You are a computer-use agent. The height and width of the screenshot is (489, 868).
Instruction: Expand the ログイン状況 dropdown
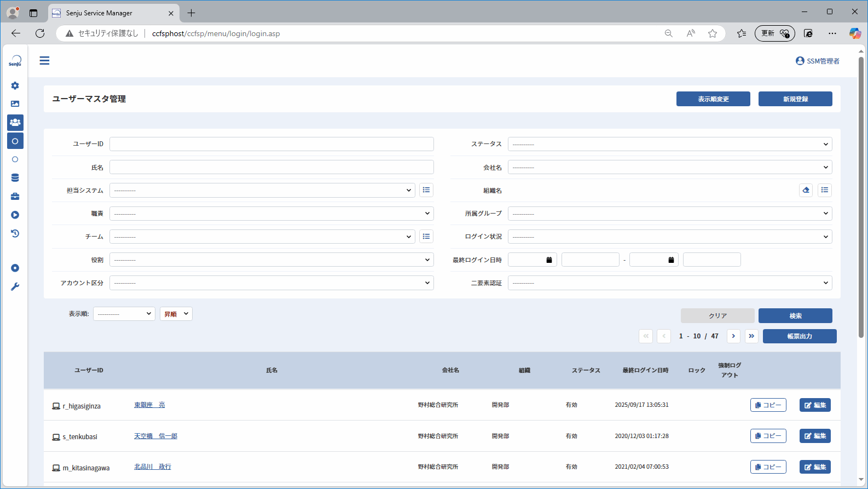pos(670,237)
